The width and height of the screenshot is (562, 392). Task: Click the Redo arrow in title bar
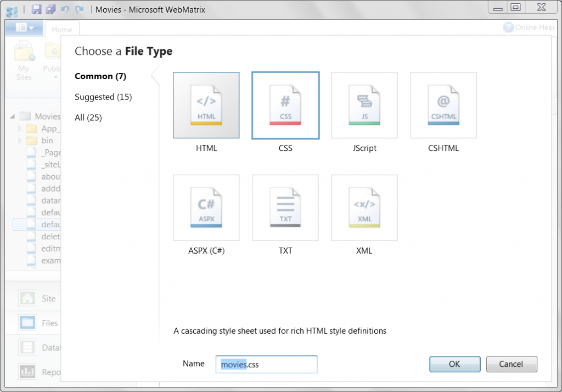click(79, 9)
